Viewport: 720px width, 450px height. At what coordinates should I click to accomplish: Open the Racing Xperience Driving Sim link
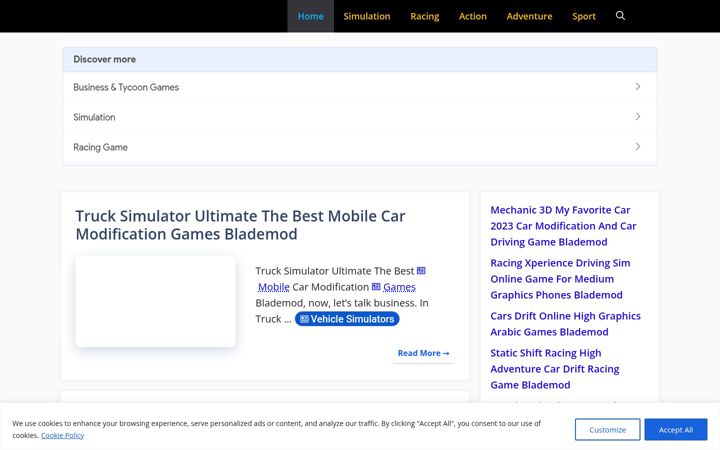coord(560,279)
